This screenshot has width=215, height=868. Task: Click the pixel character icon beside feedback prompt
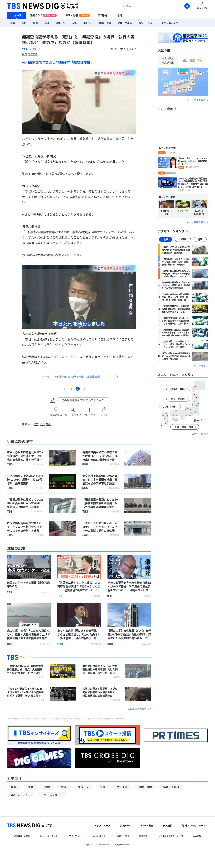pyautogui.click(x=52, y=400)
